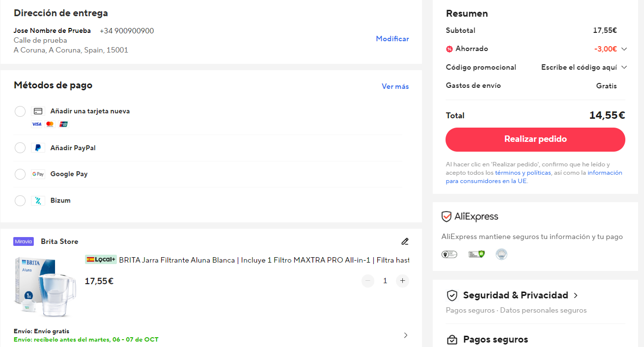Click Ver más for payment methods
This screenshot has width=644, height=347.
point(395,86)
